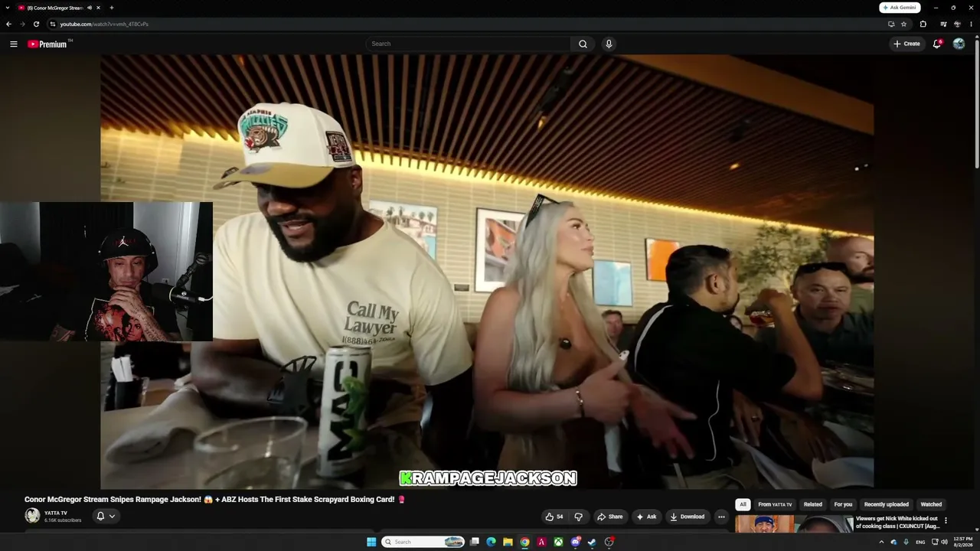This screenshot has height=551, width=980.
Task: Click the 6.16K subscribers count
Action: pos(63,520)
